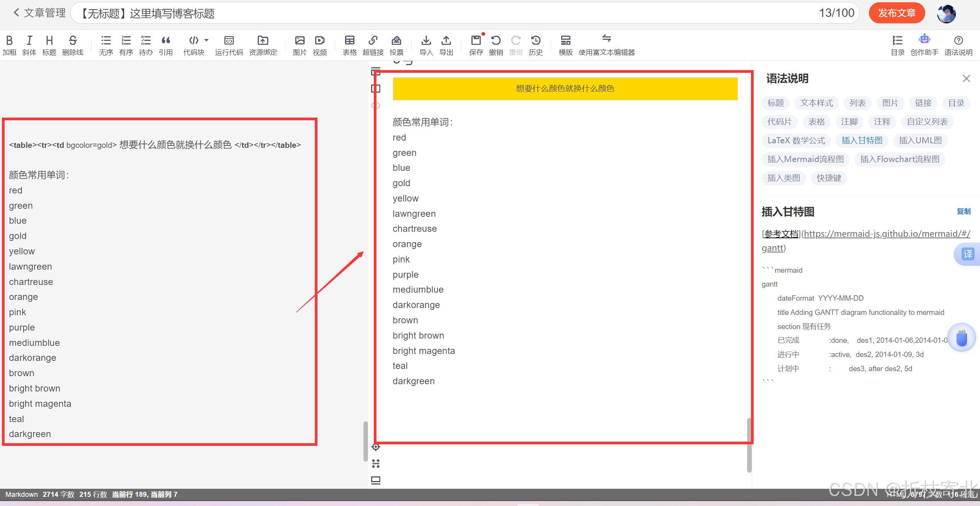
Task: Toggle the preview eye icon
Action: (x=376, y=105)
